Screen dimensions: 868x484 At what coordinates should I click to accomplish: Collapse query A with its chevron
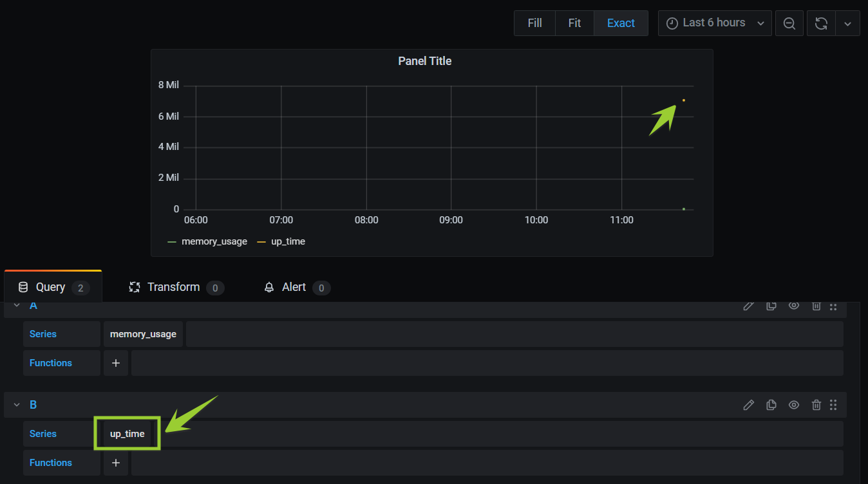click(x=17, y=306)
